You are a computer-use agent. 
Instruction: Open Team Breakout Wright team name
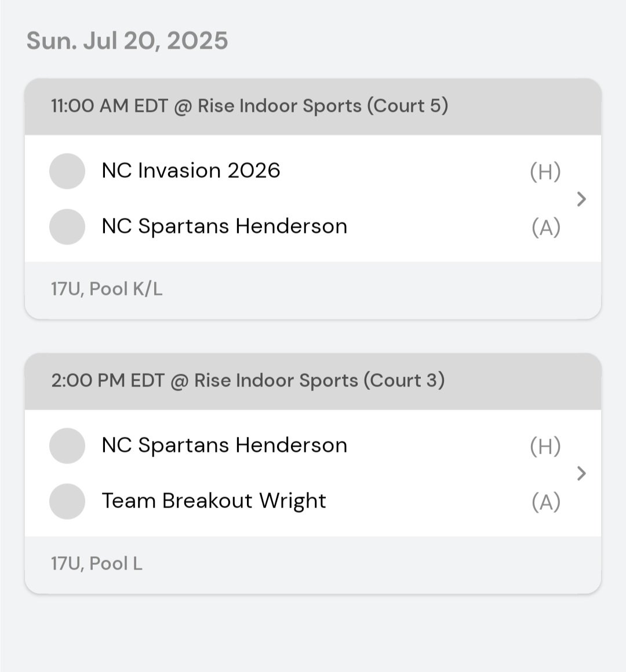click(214, 501)
